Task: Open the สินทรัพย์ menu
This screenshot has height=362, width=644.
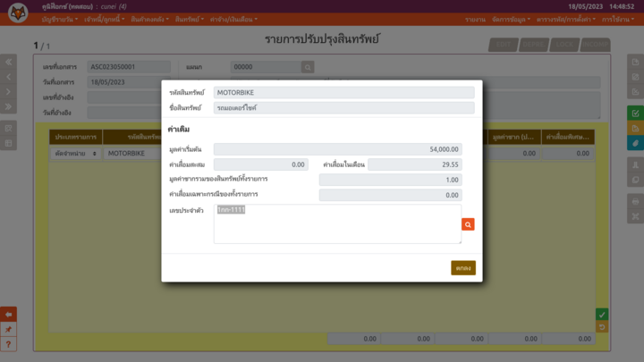Action: (x=190, y=20)
